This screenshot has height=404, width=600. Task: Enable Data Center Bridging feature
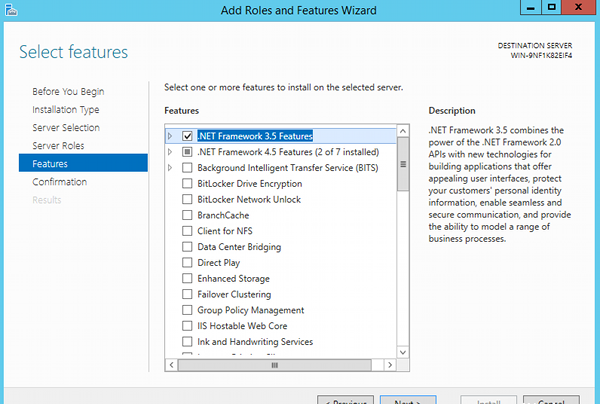tap(187, 247)
